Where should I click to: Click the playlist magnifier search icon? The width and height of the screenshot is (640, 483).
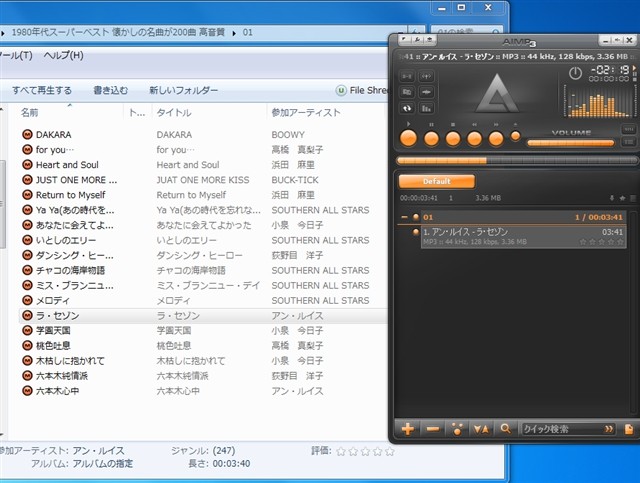505,429
